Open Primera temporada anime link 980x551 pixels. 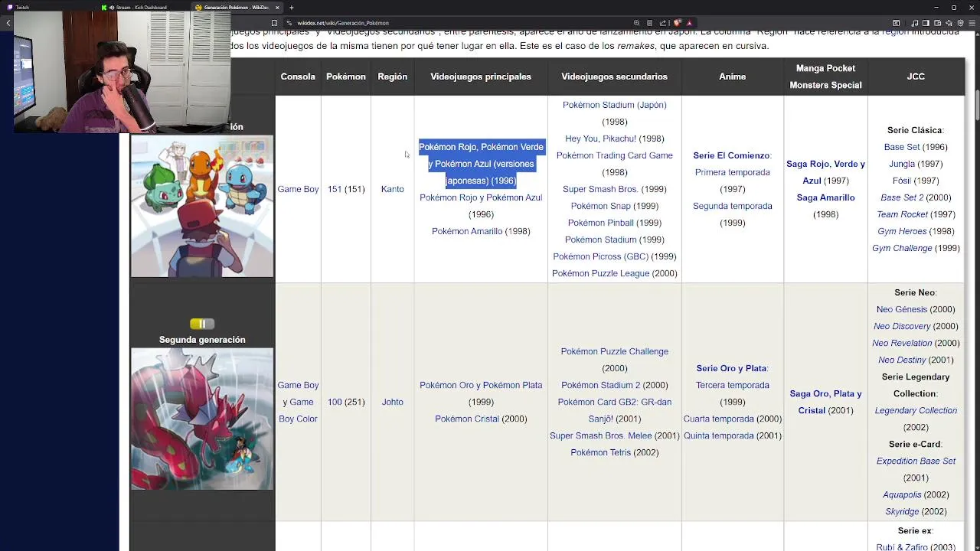tap(732, 172)
